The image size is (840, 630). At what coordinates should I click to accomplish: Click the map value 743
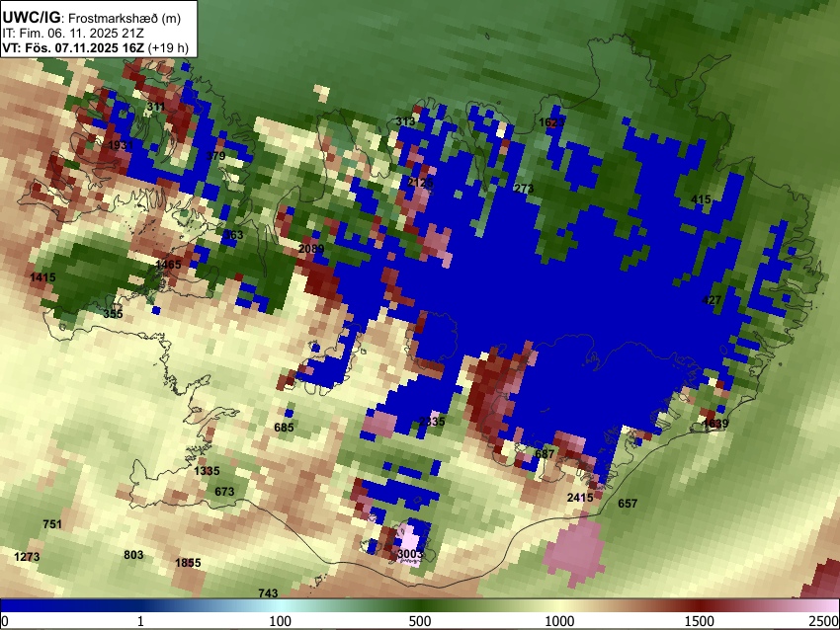click(268, 593)
